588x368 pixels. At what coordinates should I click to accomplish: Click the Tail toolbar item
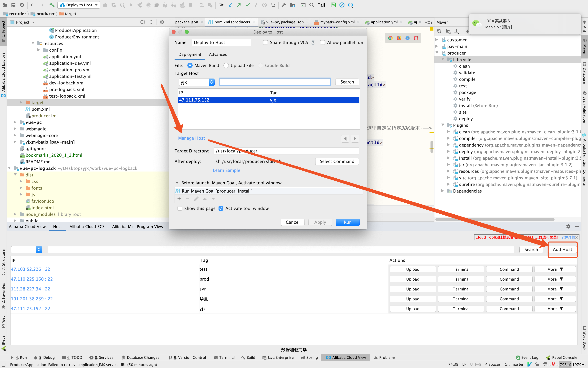(x=321, y=5)
